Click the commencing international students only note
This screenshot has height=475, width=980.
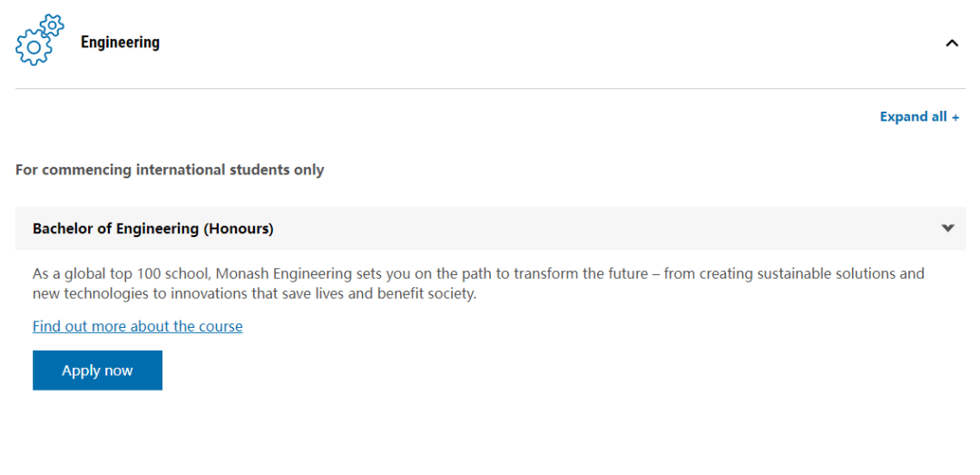coord(170,170)
